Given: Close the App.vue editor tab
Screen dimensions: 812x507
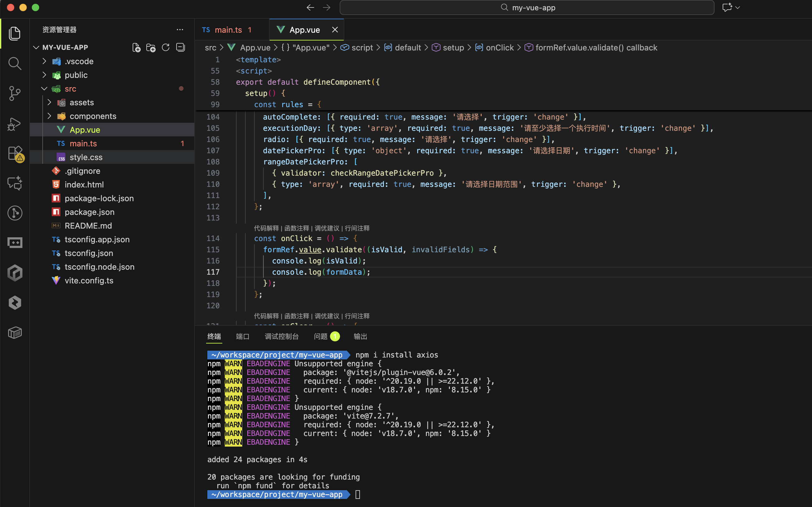Looking at the screenshot, I should click(335, 30).
